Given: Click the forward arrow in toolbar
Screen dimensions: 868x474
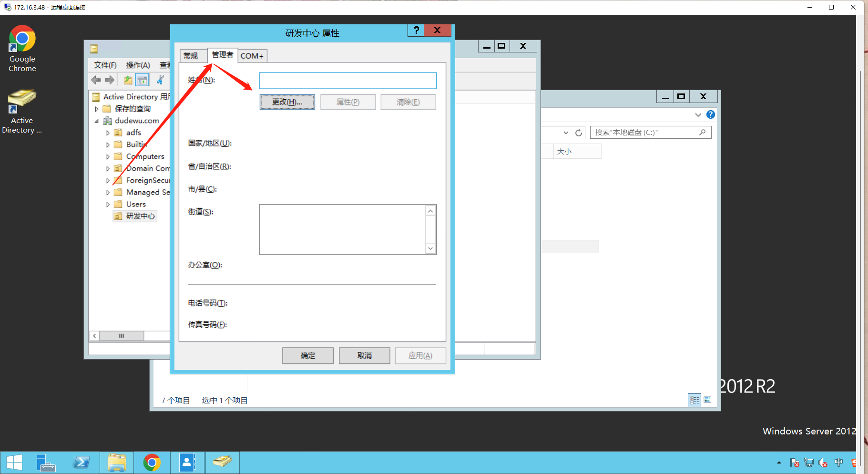Looking at the screenshot, I should click(110, 80).
